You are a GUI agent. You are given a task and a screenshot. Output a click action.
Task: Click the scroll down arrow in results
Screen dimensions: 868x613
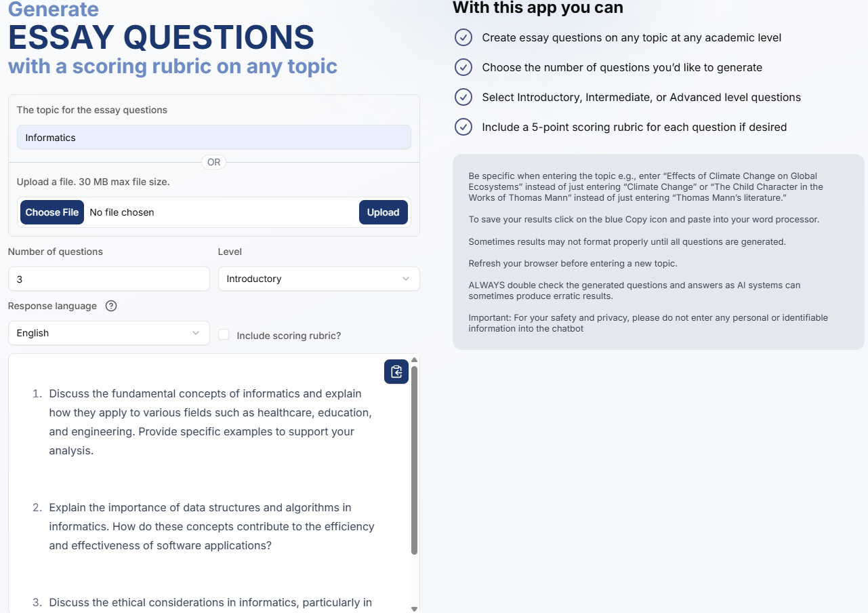[x=414, y=608]
